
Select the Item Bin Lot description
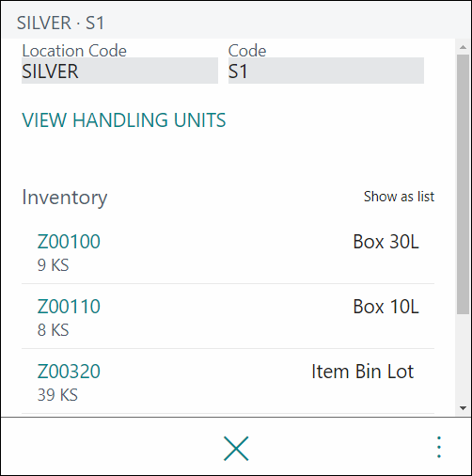363,372
